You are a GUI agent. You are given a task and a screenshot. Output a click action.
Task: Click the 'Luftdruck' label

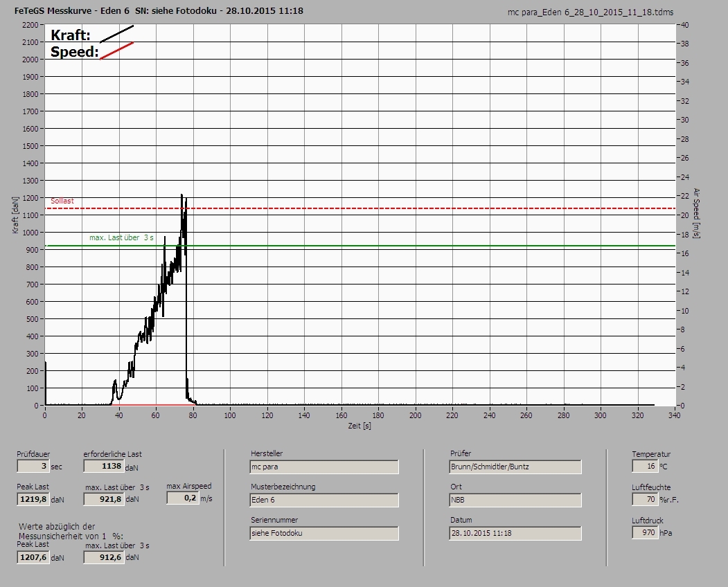coord(648,521)
